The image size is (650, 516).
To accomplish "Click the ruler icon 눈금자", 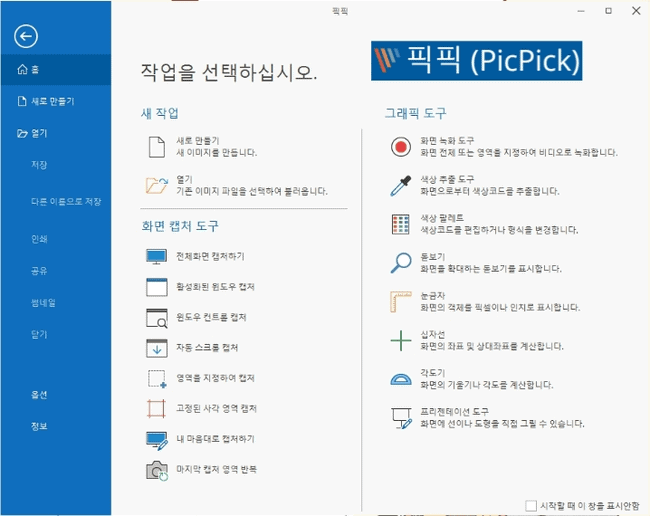I will [401, 301].
